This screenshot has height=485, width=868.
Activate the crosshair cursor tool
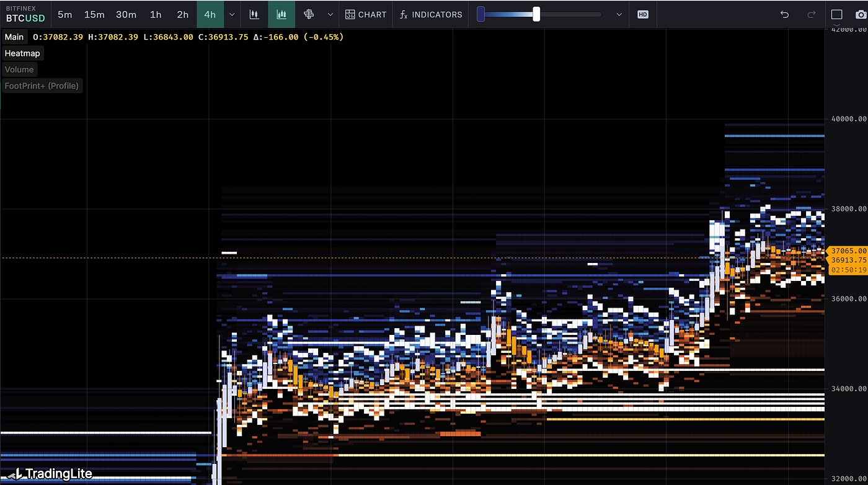tap(309, 14)
